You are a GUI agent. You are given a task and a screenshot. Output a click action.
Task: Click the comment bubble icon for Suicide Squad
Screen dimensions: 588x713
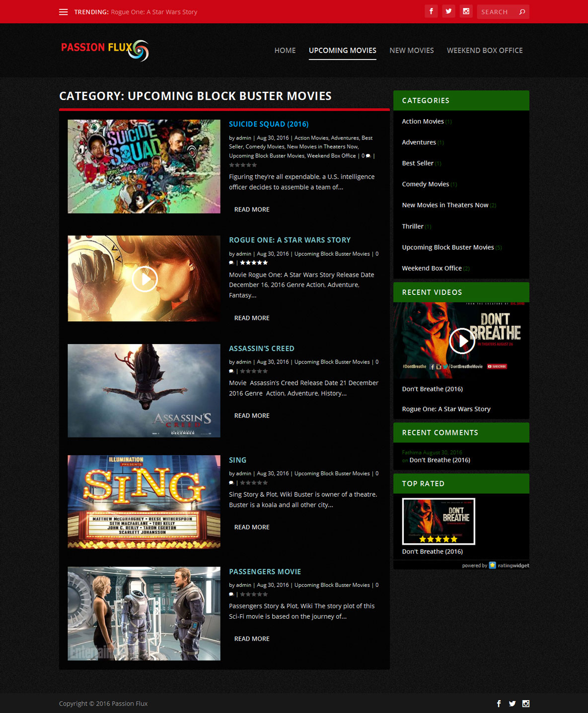click(x=368, y=156)
